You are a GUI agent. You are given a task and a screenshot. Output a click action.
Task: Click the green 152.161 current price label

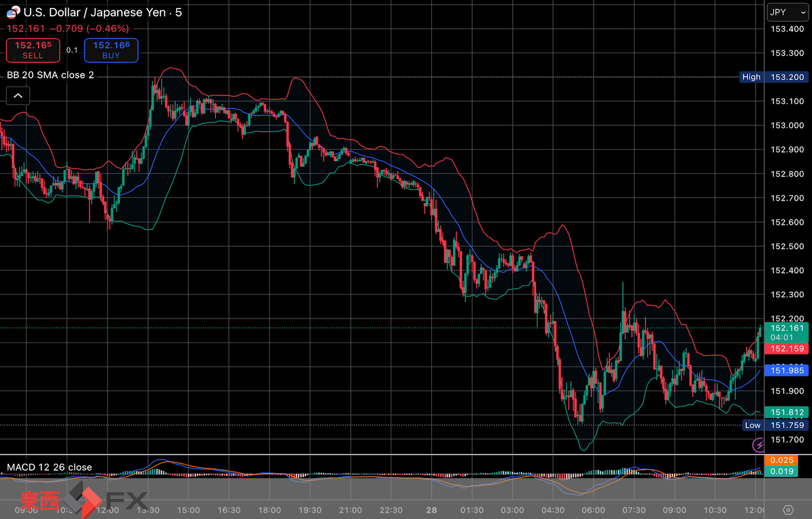(786, 332)
